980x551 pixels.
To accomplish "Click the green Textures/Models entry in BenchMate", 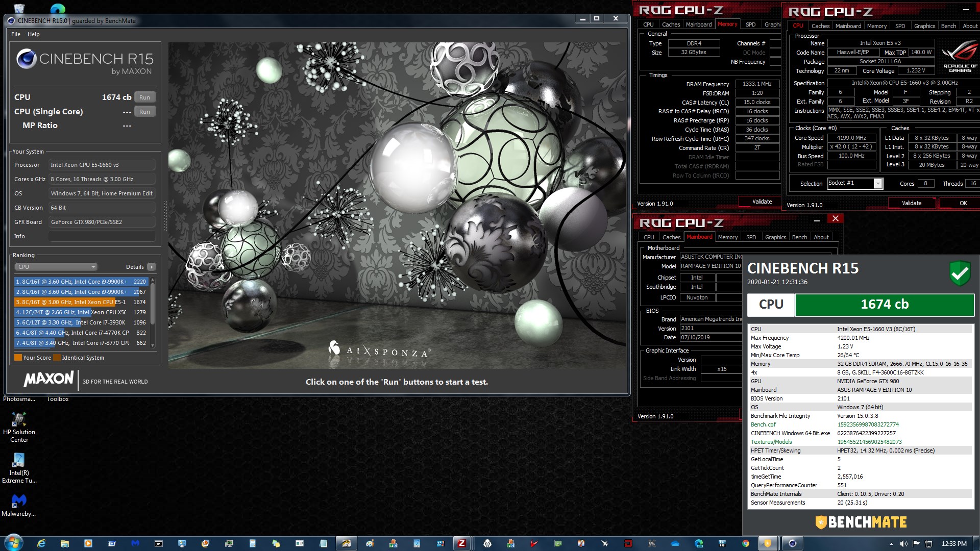I will click(x=771, y=442).
